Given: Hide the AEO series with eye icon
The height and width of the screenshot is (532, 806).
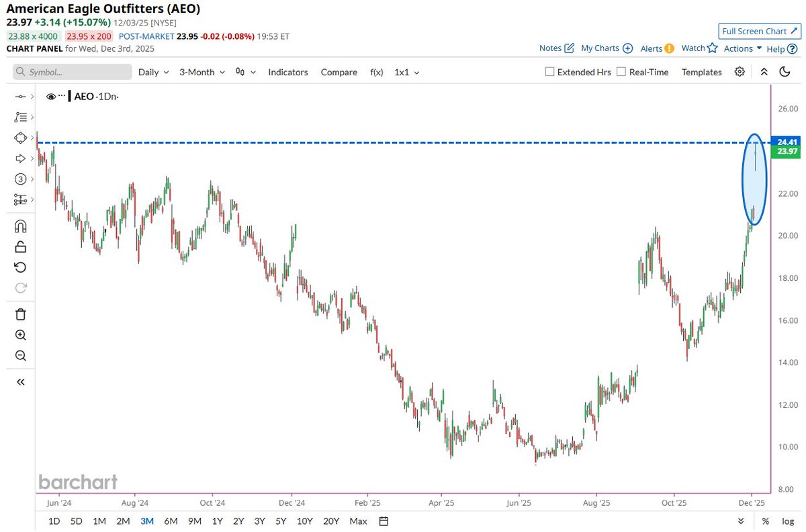Looking at the screenshot, I should click(50, 97).
